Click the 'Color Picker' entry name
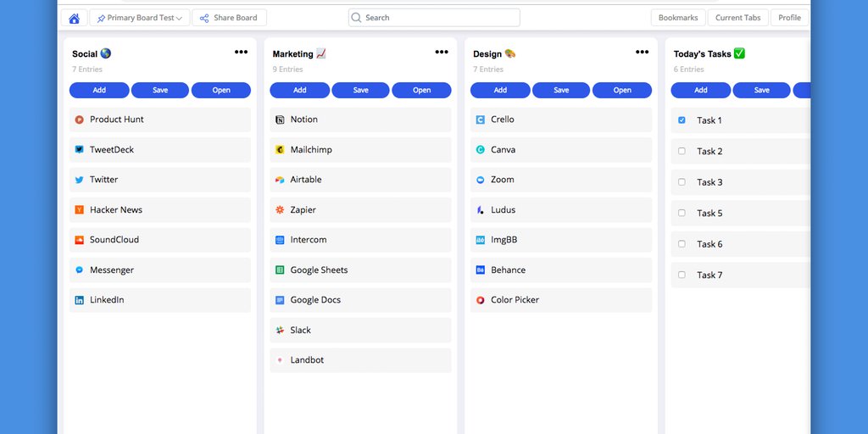Screen dimensions: 868x434 515,300
